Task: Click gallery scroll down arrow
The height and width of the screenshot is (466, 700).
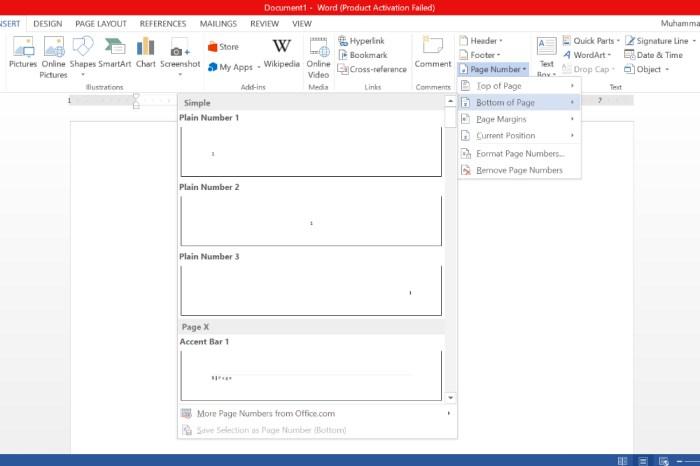Action: (x=450, y=397)
